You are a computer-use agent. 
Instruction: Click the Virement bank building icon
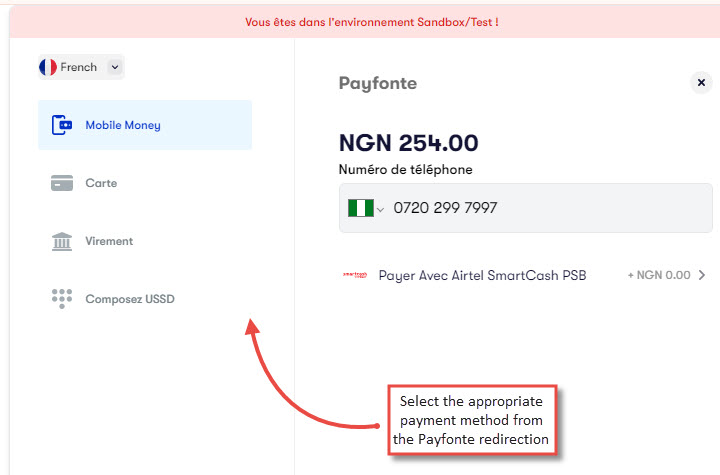(x=62, y=241)
